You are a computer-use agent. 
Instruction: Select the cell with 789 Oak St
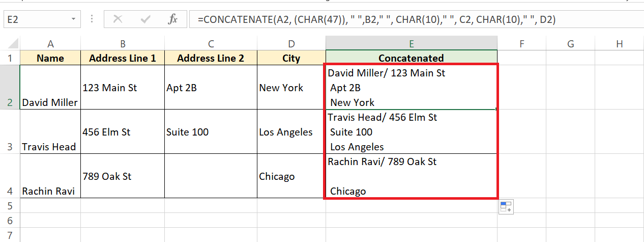[123, 176]
